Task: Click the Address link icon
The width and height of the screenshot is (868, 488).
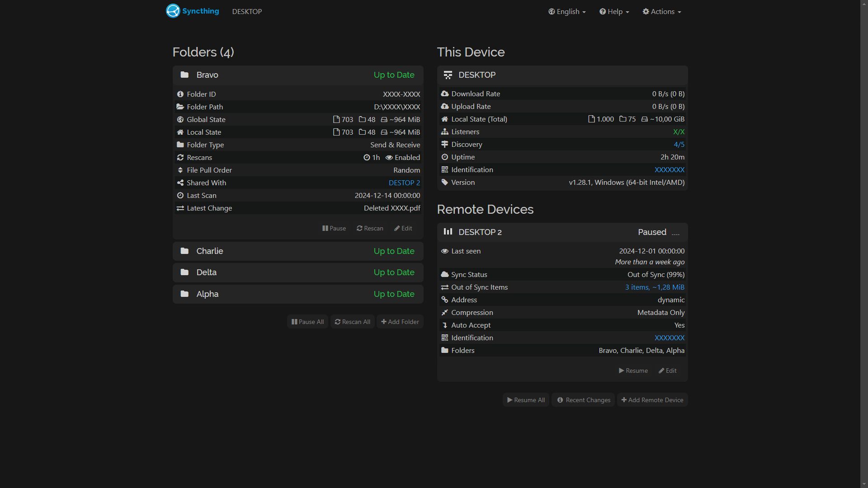Action: [x=445, y=300]
